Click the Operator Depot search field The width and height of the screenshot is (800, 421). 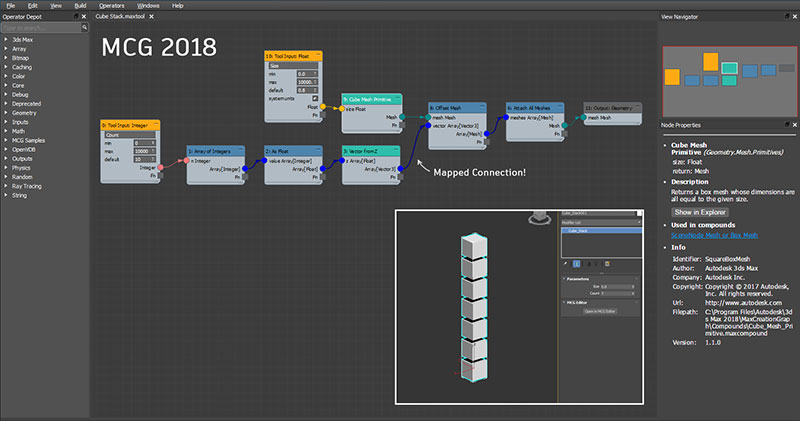(x=40, y=28)
